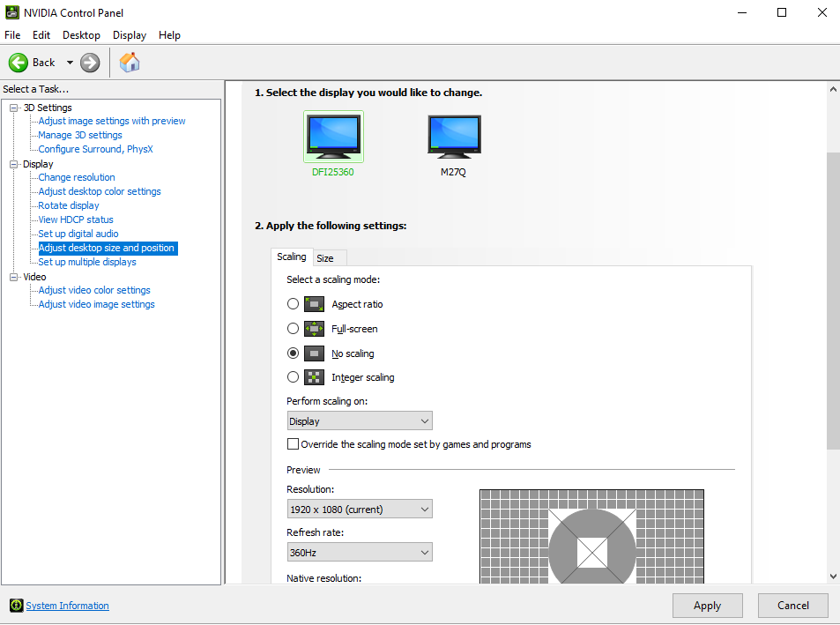Open Rotate display task
The image size is (840, 625).
69,205
